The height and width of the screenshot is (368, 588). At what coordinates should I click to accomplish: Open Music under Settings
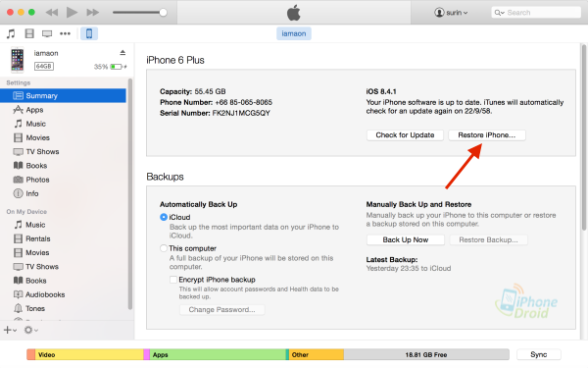click(63, 124)
